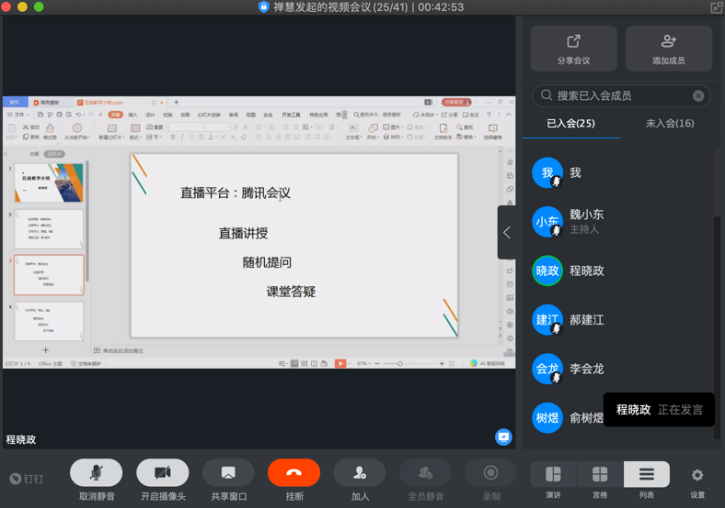725x508 pixels.
Task: Click 俞树煜 avatar in member list
Action: [x=547, y=418]
